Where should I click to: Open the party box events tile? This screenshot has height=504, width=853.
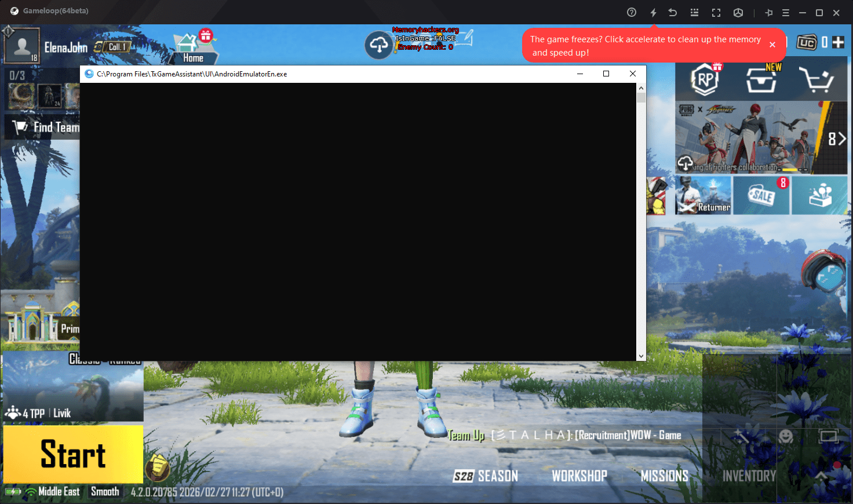point(820,196)
